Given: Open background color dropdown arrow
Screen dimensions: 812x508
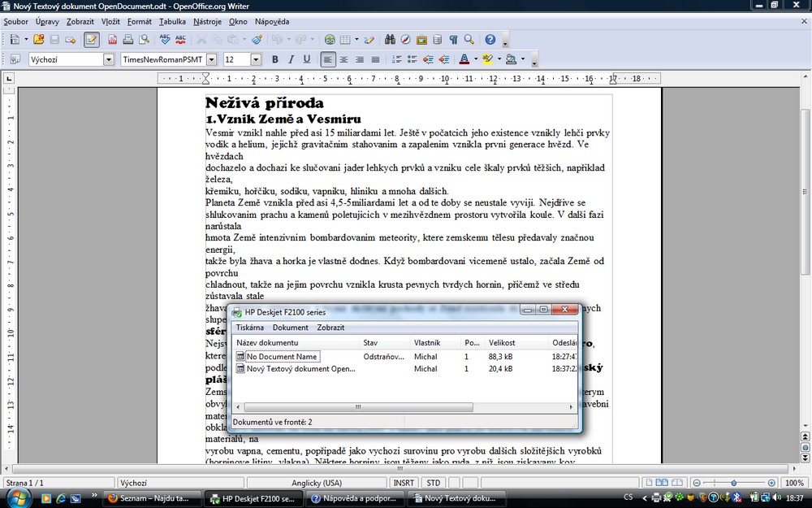Looking at the screenshot, I should [x=522, y=59].
